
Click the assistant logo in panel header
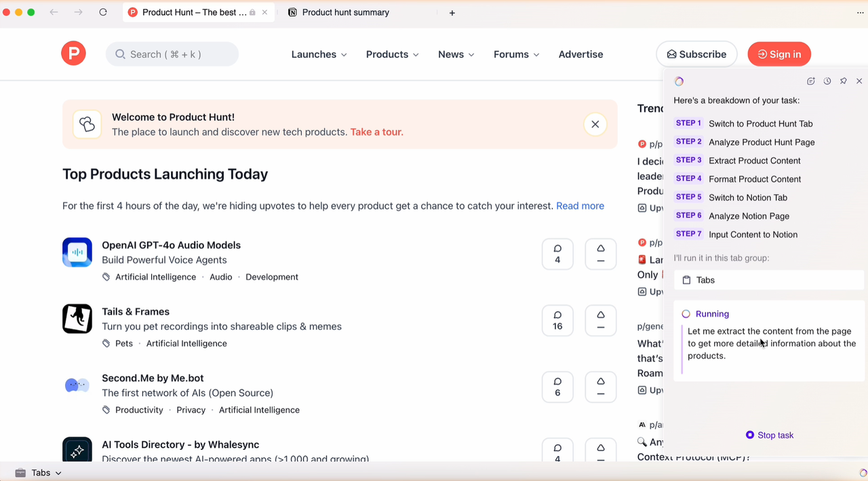[679, 81]
